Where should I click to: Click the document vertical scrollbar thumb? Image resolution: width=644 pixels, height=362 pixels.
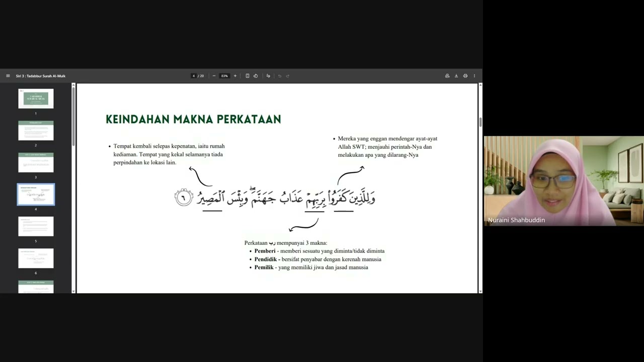pos(480,122)
